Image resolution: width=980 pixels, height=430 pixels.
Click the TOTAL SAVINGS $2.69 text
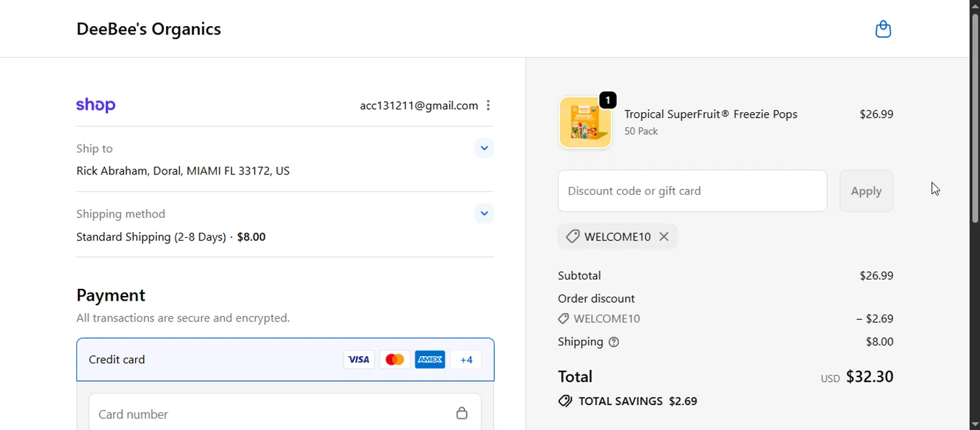pyautogui.click(x=638, y=401)
